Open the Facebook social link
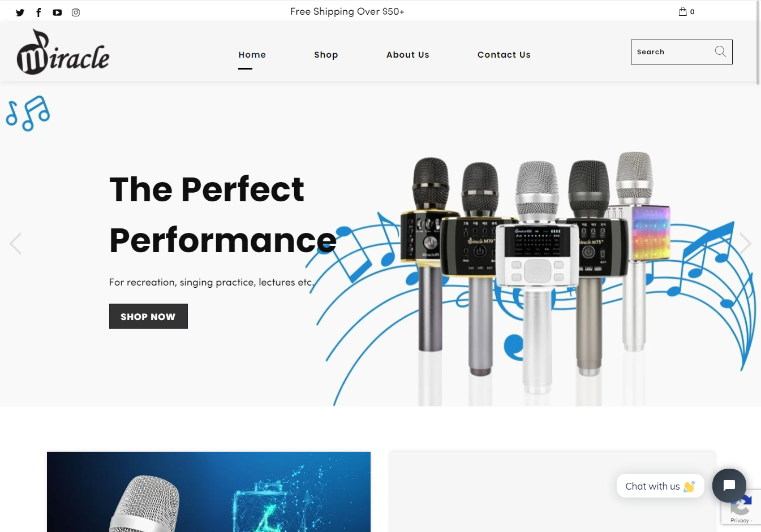761x532 pixels. (38, 12)
